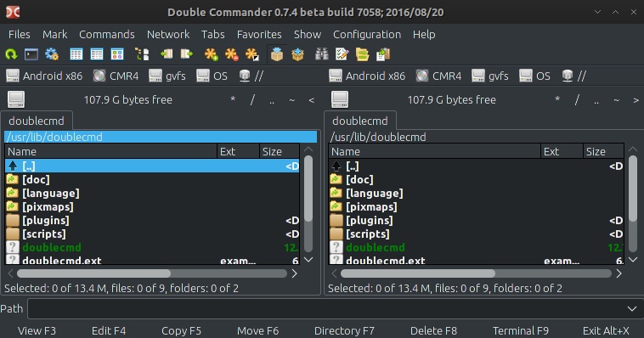
Task: Click the Unselect group asterisk-minus icon
Action: (232, 54)
